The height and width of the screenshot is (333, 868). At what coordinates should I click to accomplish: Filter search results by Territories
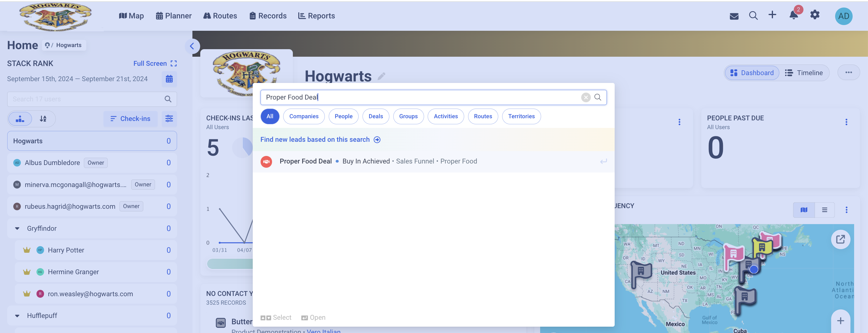(x=521, y=116)
